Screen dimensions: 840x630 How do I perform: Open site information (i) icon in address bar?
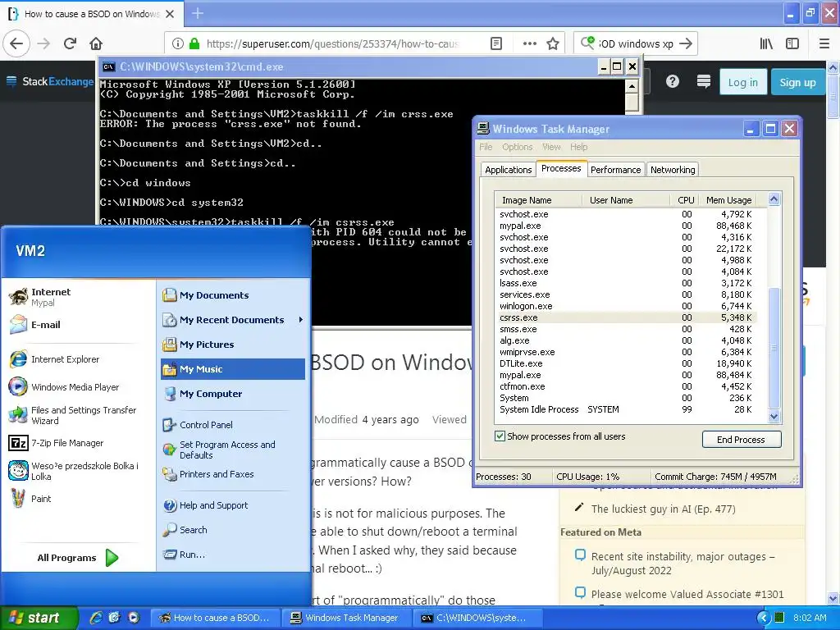pos(178,43)
